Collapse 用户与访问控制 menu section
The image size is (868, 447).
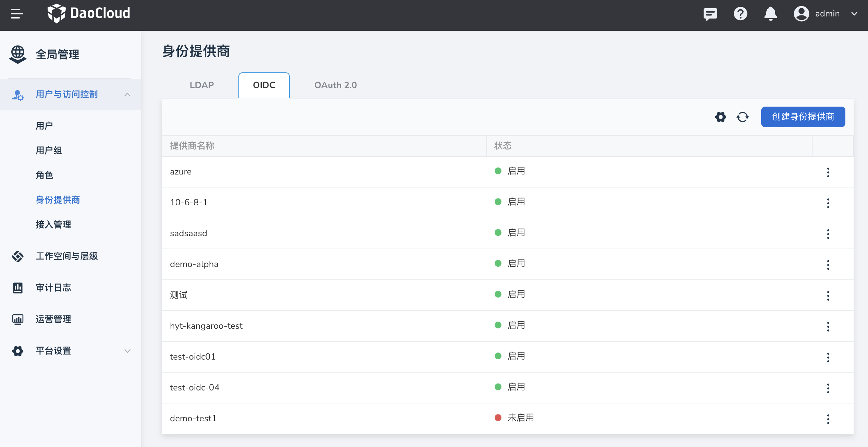coord(127,95)
